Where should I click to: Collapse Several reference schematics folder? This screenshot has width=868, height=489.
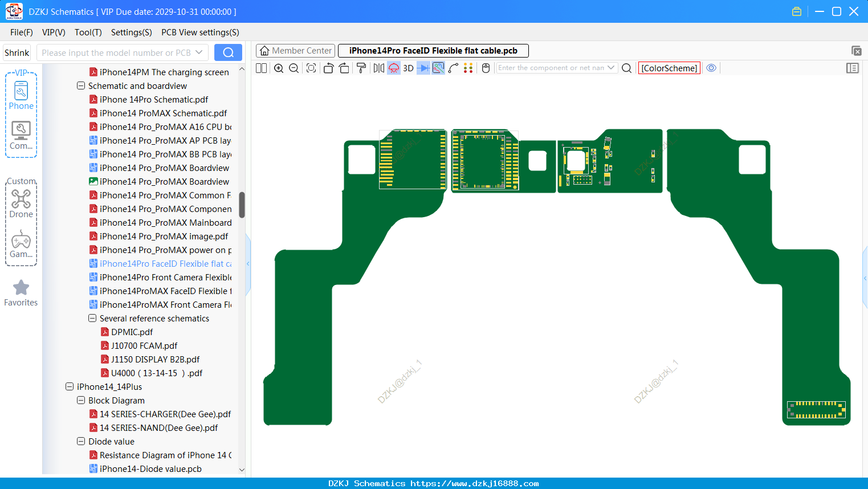92,319
